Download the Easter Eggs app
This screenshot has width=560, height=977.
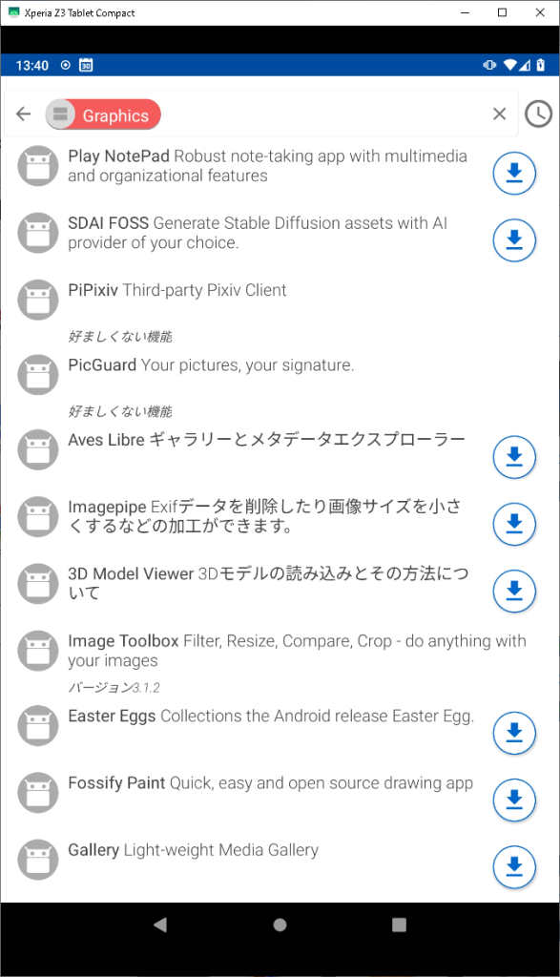point(514,733)
